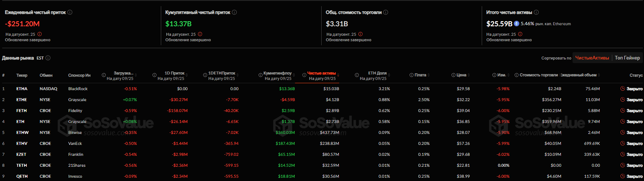Click Invesco sponsor name

pyautogui.click(x=75, y=176)
